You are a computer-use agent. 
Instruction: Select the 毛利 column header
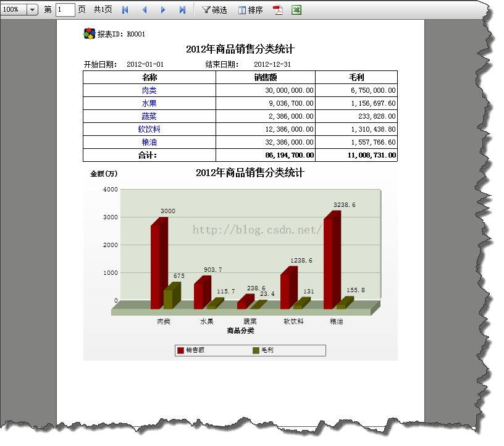point(356,77)
